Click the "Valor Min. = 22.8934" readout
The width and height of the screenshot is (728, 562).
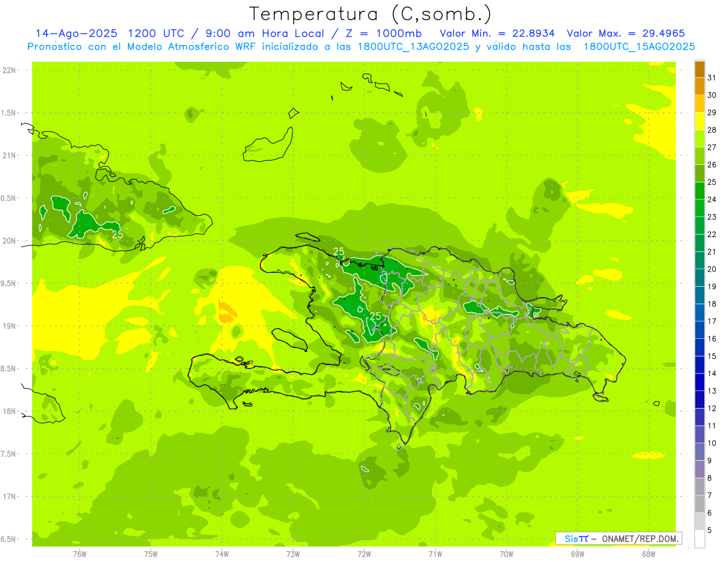[x=497, y=33]
